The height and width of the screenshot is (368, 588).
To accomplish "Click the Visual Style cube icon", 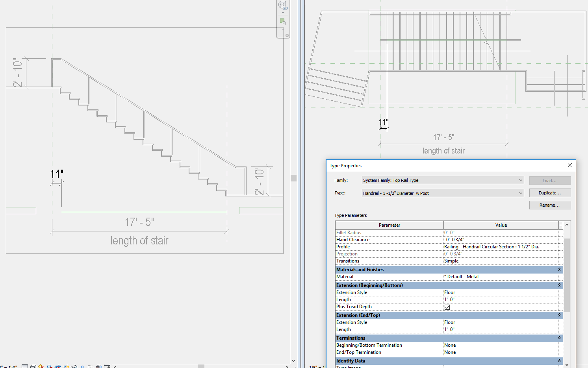I will click(33, 366).
